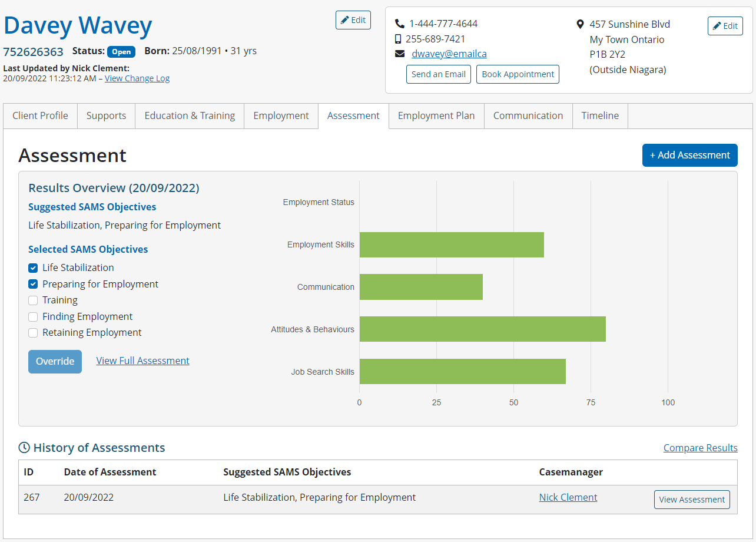Screen dimensions: 756x542
Task: Uncheck Preparing for Employment checkbox
Action: tap(34, 284)
